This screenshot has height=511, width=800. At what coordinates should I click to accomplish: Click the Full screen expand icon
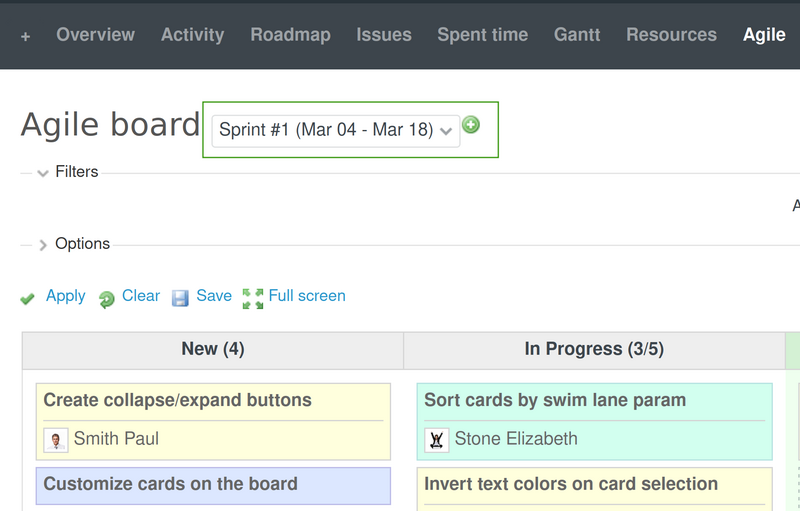pyautogui.click(x=253, y=298)
